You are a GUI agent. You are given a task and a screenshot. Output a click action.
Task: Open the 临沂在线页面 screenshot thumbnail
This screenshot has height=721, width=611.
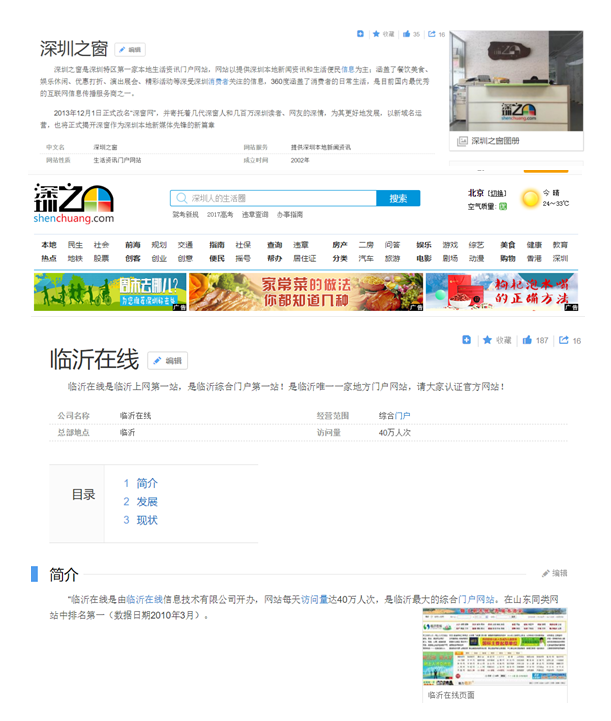[x=495, y=647]
